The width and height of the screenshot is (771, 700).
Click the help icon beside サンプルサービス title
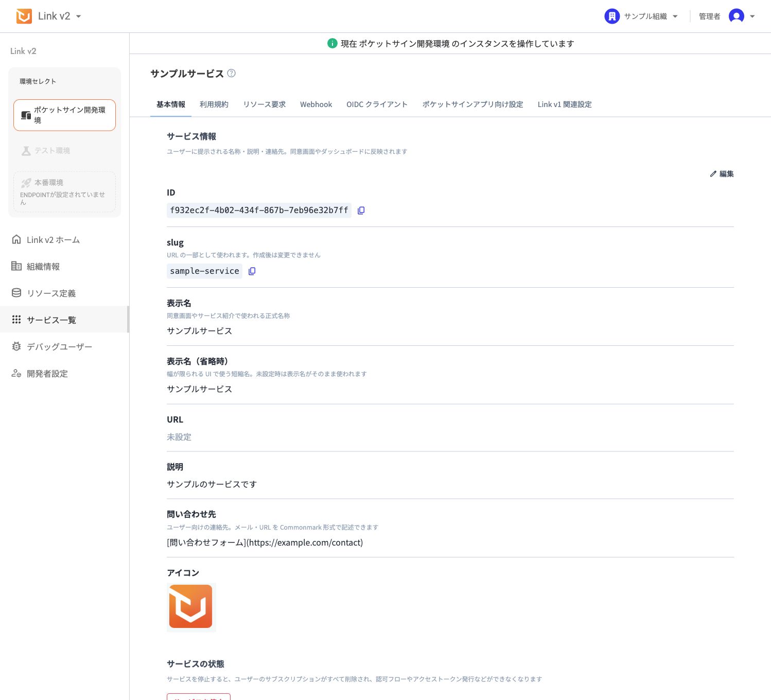coord(232,73)
